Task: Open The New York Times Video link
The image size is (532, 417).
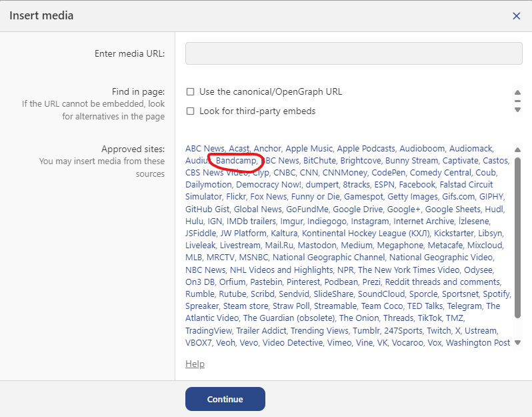Action: (x=409, y=270)
